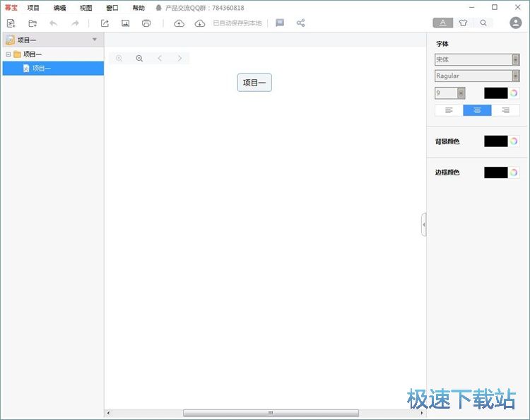Image resolution: width=530 pixels, height=420 pixels.
Task: Open the font color picker wheel
Action: [x=514, y=93]
